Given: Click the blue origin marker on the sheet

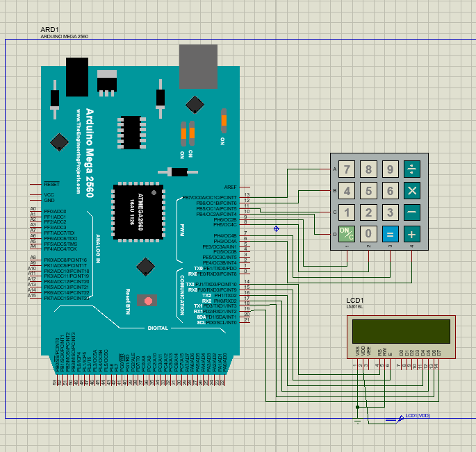Looking at the screenshot, I should click(277, 228).
